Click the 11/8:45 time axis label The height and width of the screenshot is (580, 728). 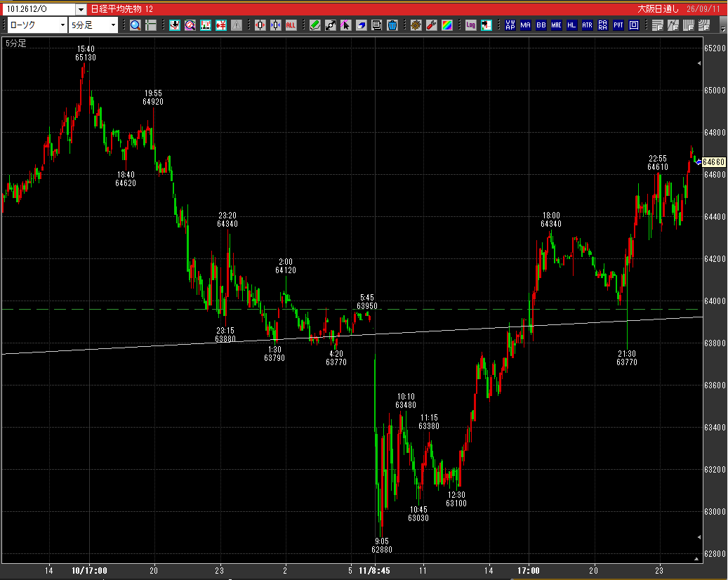375,571
